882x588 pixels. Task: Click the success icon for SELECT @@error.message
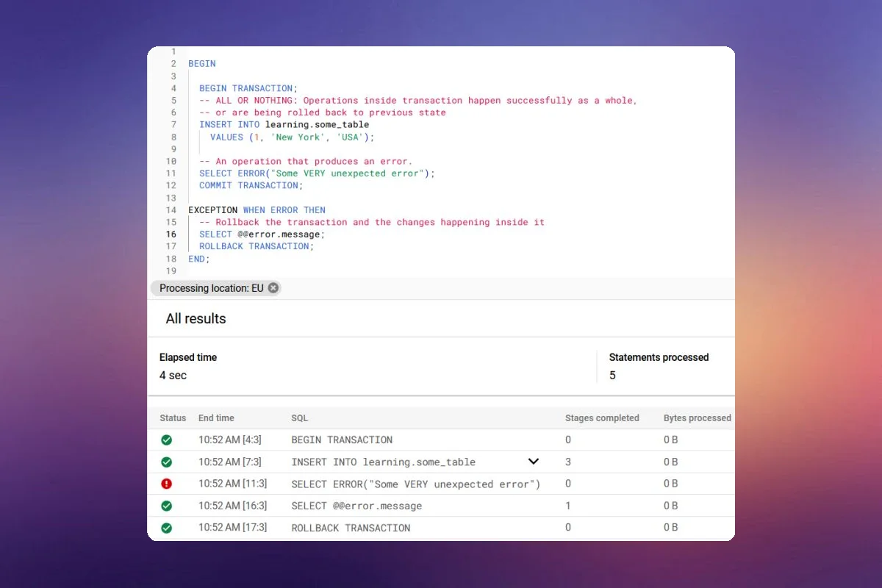click(166, 506)
